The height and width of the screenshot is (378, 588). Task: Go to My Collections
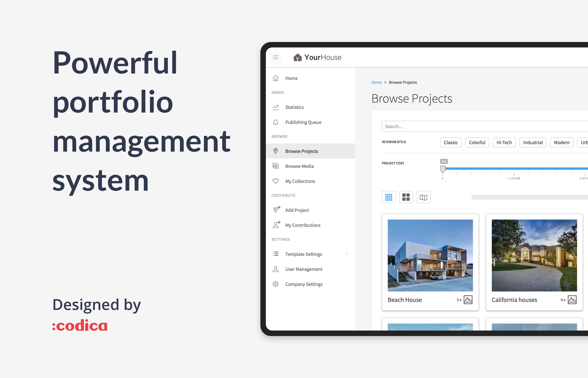click(300, 181)
